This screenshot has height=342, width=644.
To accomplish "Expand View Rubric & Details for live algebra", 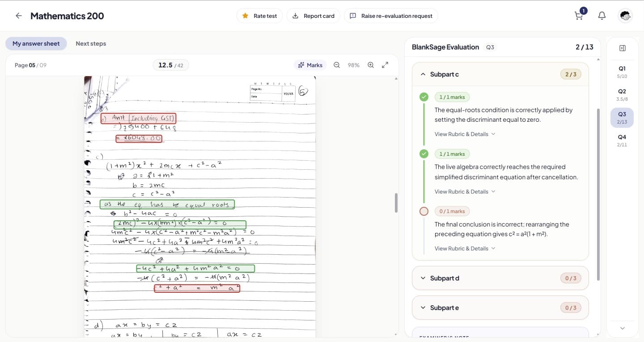I will point(465,192).
